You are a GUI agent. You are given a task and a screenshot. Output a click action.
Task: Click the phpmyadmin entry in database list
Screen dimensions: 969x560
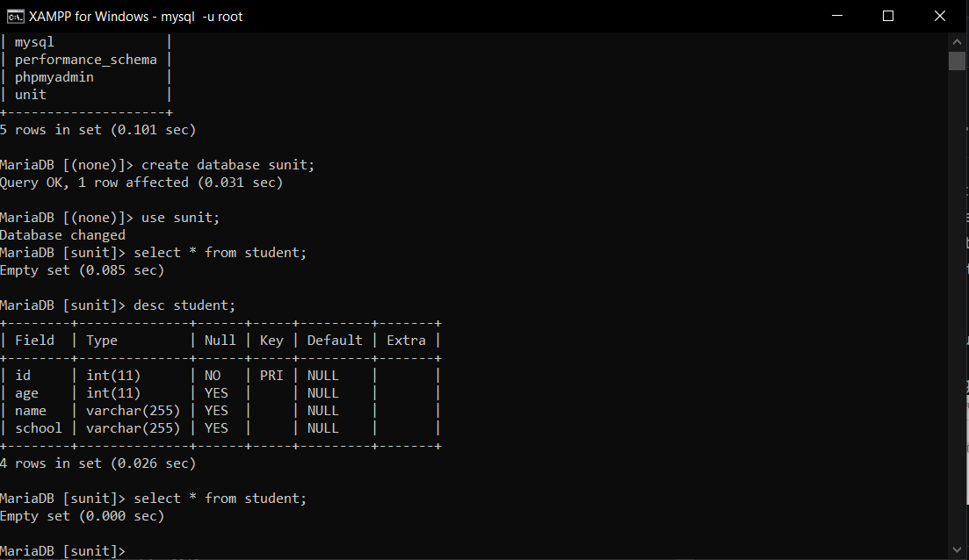click(54, 76)
